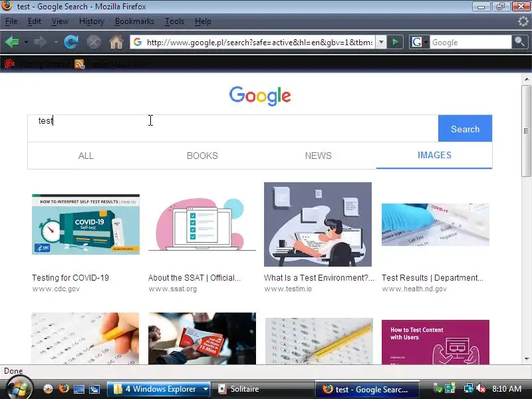Screen dimensions: 532x399
Task: Launch Firefox from the quick launch bar
Action: (x=63, y=389)
